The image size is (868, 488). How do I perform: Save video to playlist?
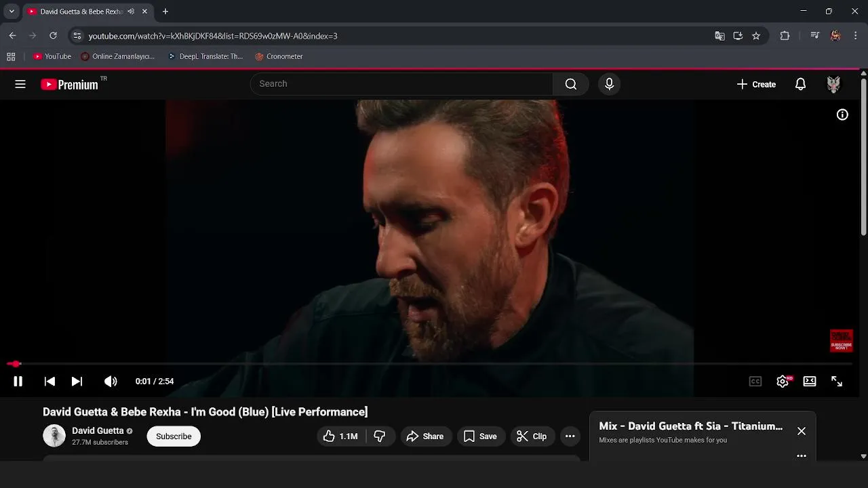click(480, 436)
